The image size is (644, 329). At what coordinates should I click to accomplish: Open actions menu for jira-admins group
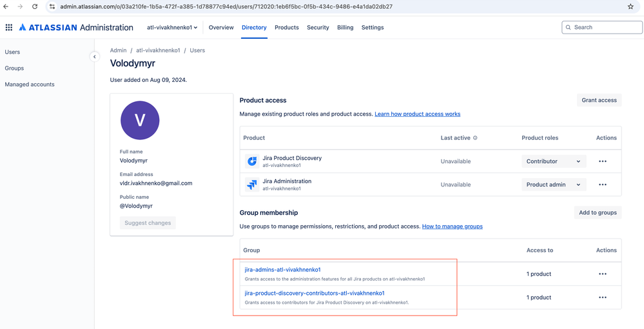click(603, 274)
